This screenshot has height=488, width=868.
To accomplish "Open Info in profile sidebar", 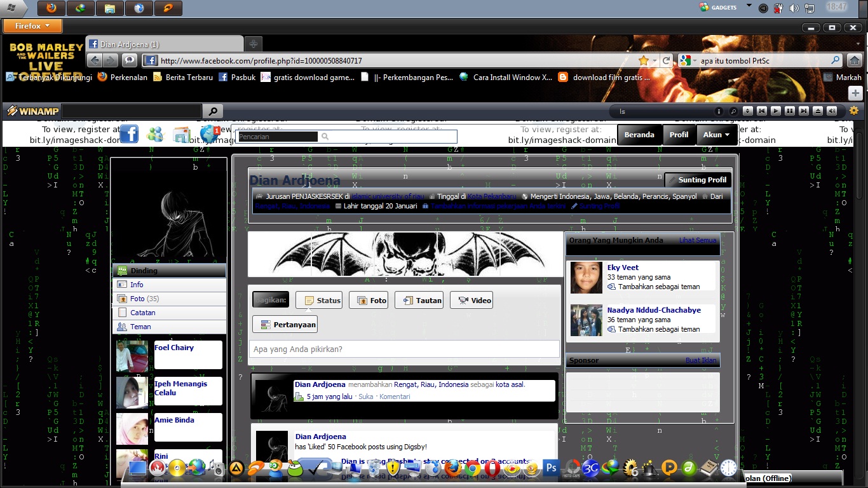I will point(169,285).
